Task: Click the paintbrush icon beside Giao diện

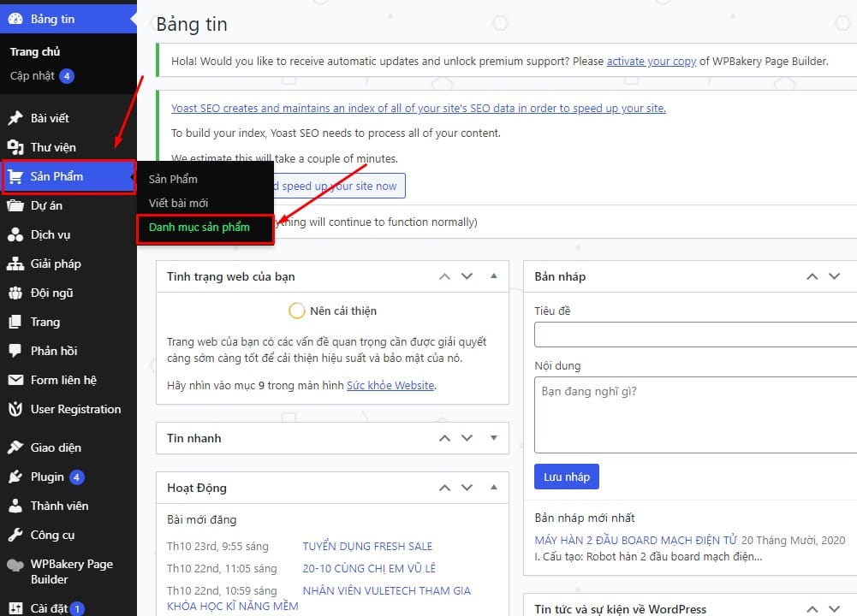Action: (15, 447)
